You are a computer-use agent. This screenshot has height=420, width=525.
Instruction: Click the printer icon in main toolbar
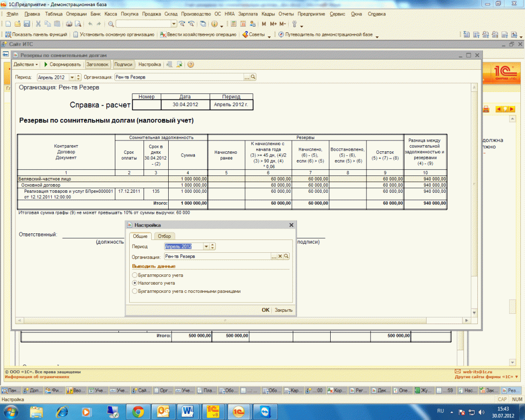[x=69, y=24]
